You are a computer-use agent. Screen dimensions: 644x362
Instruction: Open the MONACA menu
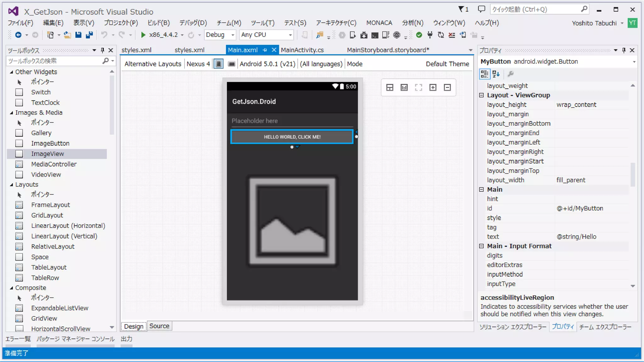point(379,23)
